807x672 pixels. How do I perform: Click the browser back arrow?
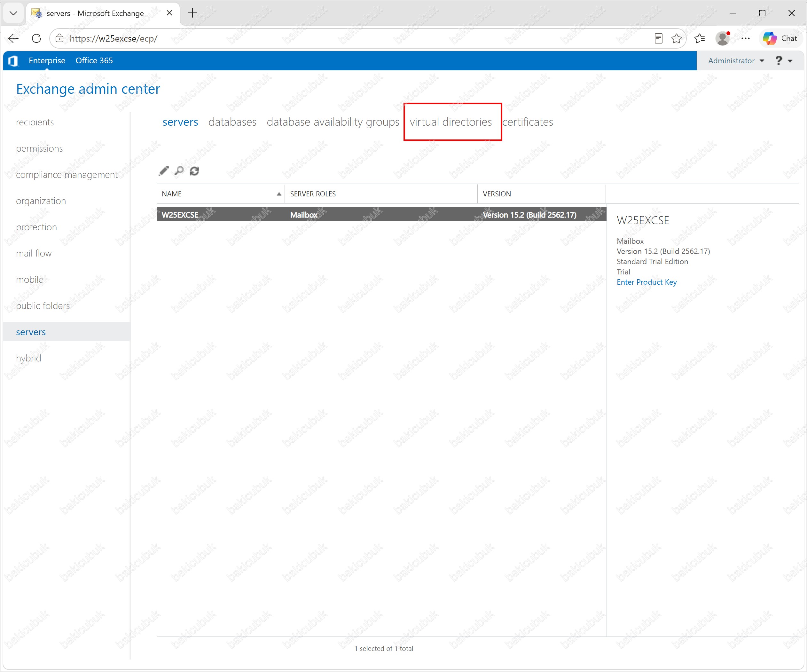click(13, 38)
